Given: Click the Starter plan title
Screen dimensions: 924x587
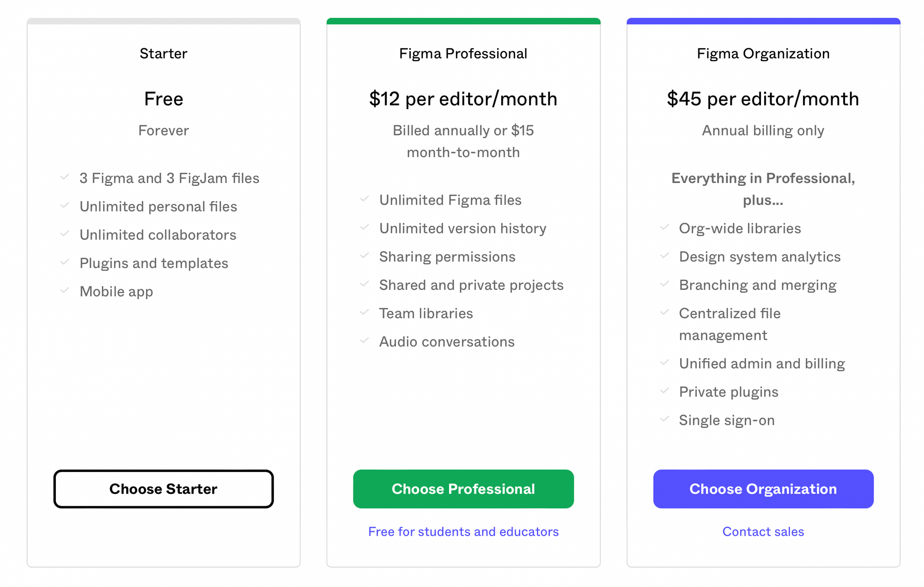Looking at the screenshot, I should point(164,54).
